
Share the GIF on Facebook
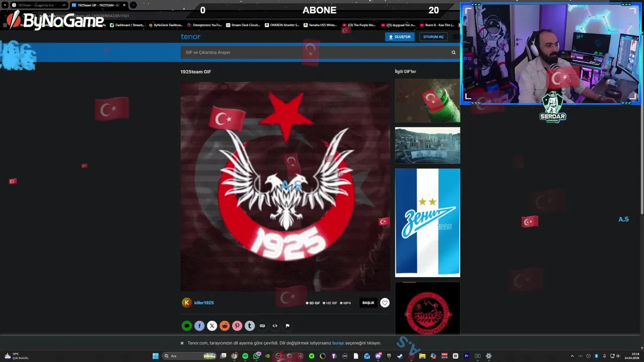tap(199, 326)
